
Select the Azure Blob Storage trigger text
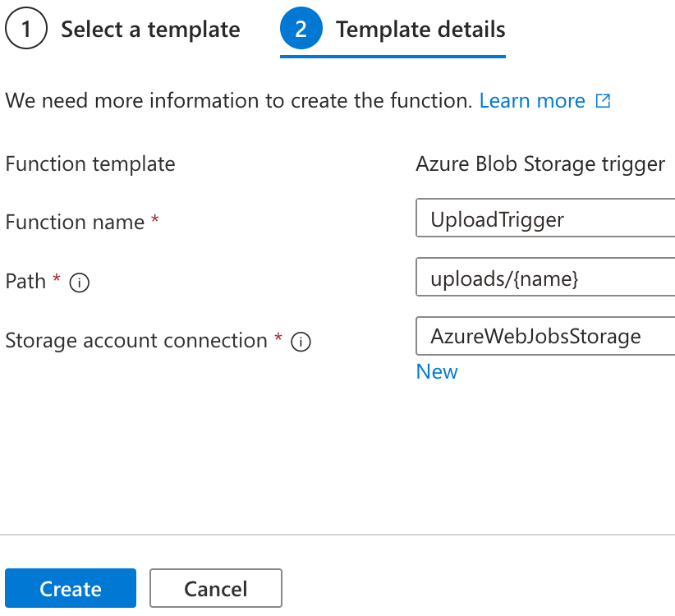click(x=540, y=163)
